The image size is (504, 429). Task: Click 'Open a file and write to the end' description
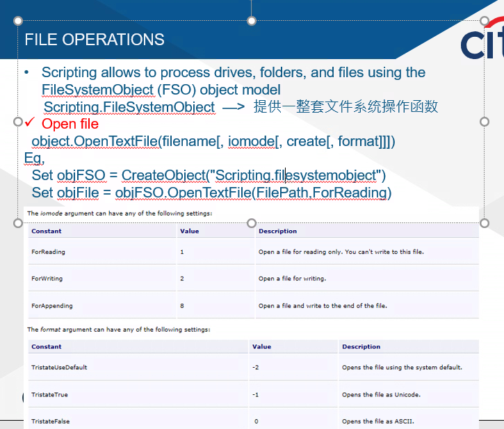tap(323, 306)
